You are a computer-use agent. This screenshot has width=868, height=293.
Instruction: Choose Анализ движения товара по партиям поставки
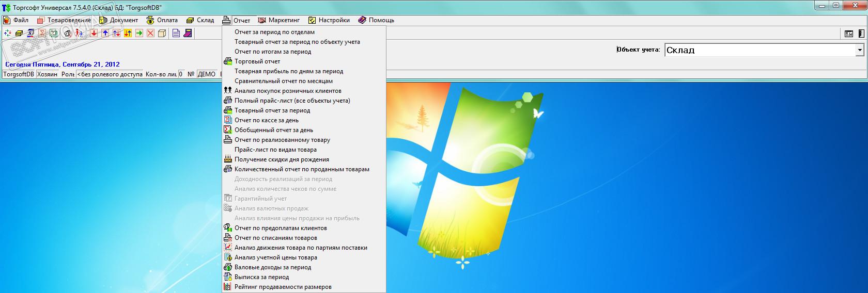coord(304,248)
